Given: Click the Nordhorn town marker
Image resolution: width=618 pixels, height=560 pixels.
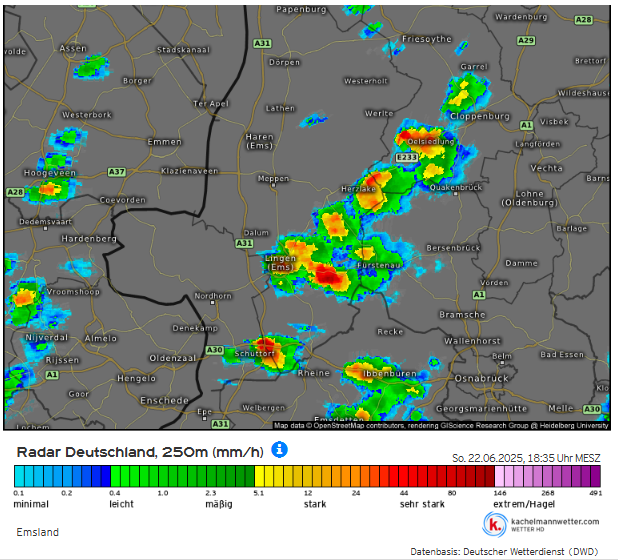Looking at the screenshot, I should (x=212, y=303).
